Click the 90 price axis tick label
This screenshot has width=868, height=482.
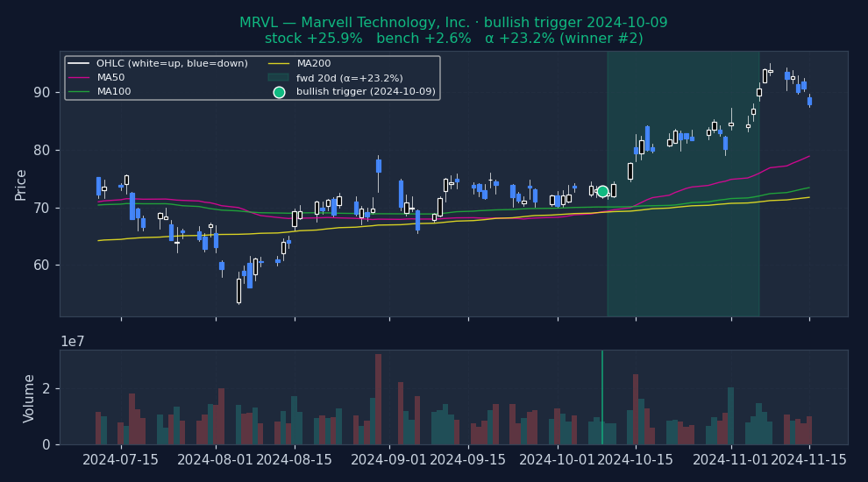point(41,93)
